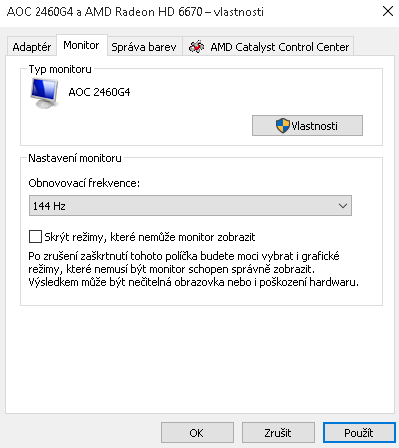Open the Správa barev tab
Screen dimensions: 399x448
(144, 47)
